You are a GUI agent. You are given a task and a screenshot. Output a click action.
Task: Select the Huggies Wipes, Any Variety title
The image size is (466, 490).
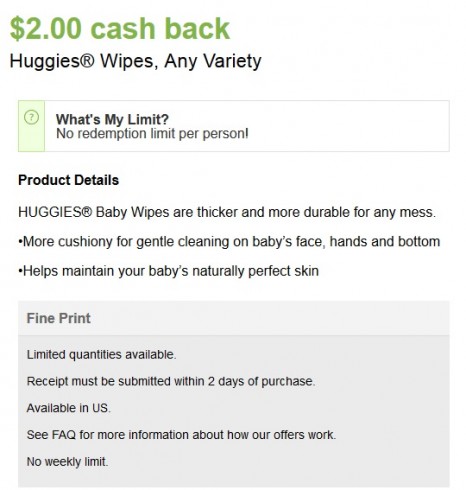pyautogui.click(x=135, y=62)
